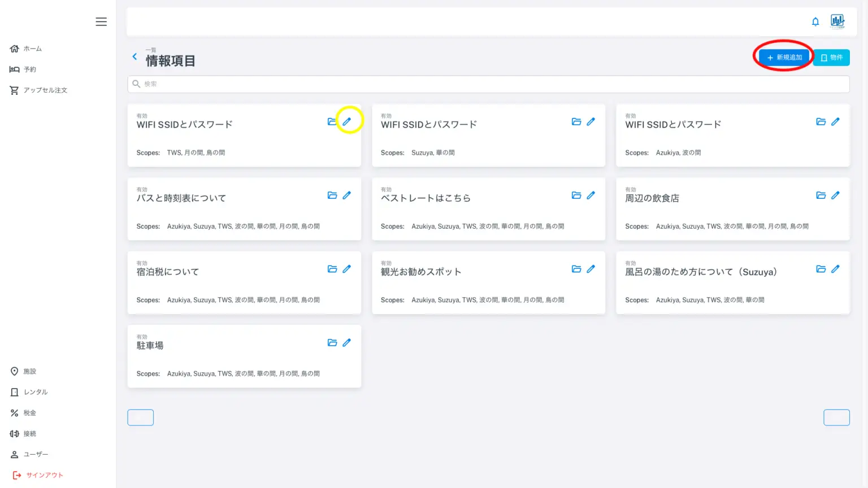Click the user profile avatar logo

837,21
